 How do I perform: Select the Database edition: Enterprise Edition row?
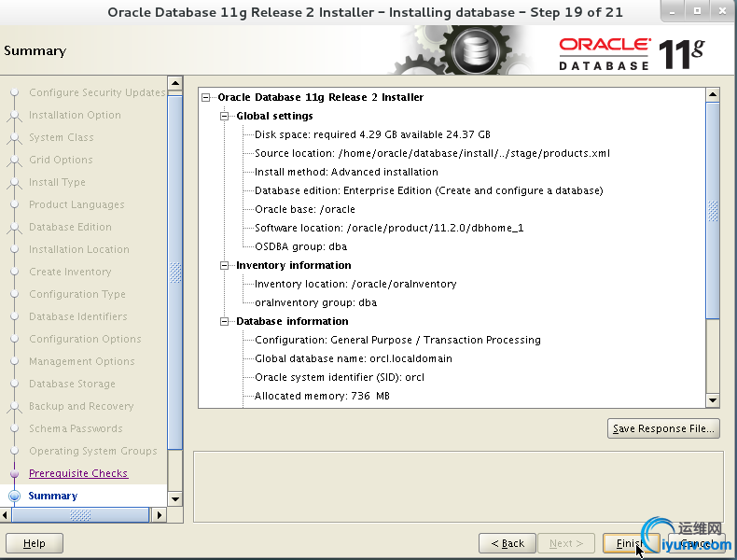428,191
